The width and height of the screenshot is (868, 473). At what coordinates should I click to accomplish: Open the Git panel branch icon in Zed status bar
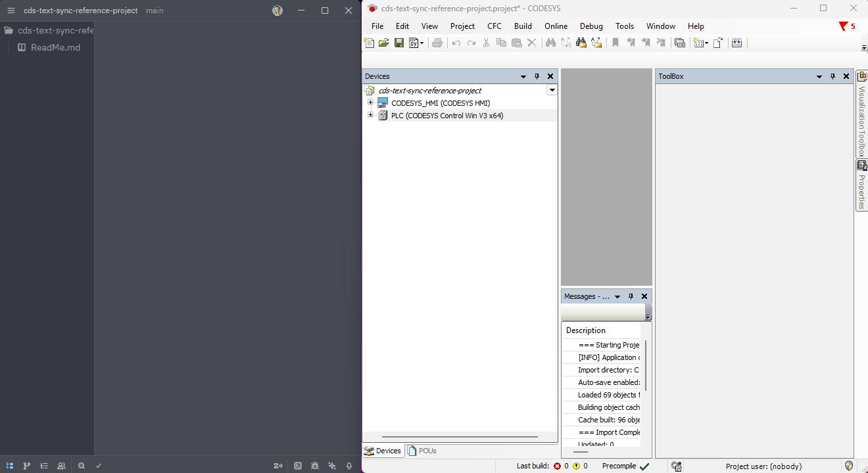(x=27, y=466)
